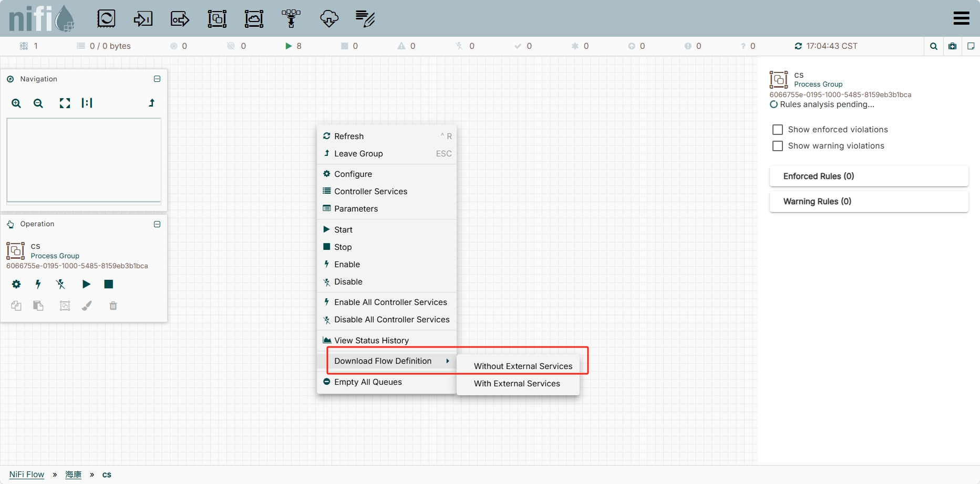
Task: Select the Processor icon in top toolbar
Action: coord(106,19)
